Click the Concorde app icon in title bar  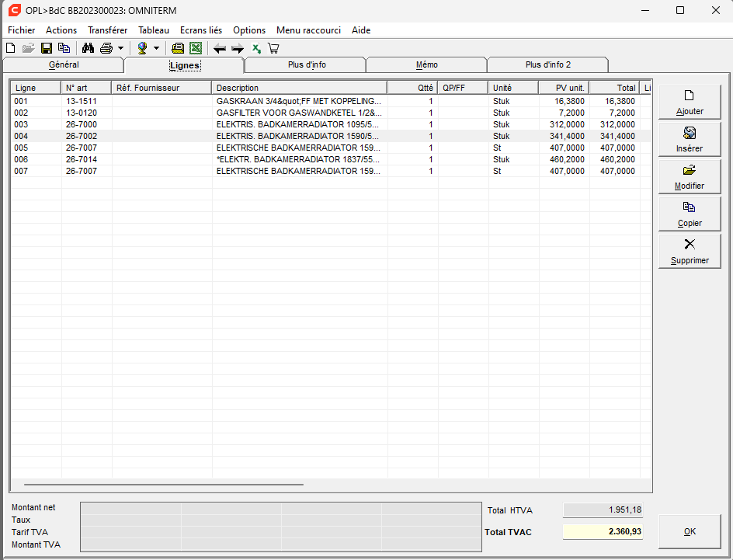click(15, 10)
